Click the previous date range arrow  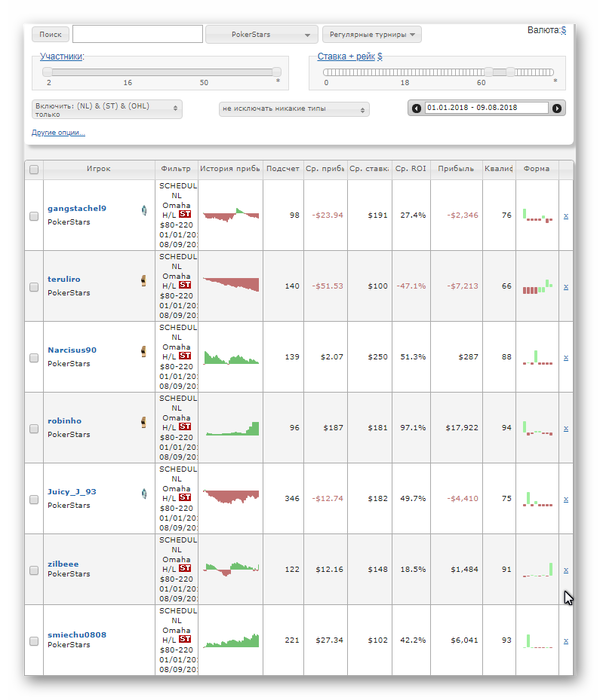click(416, 108)
